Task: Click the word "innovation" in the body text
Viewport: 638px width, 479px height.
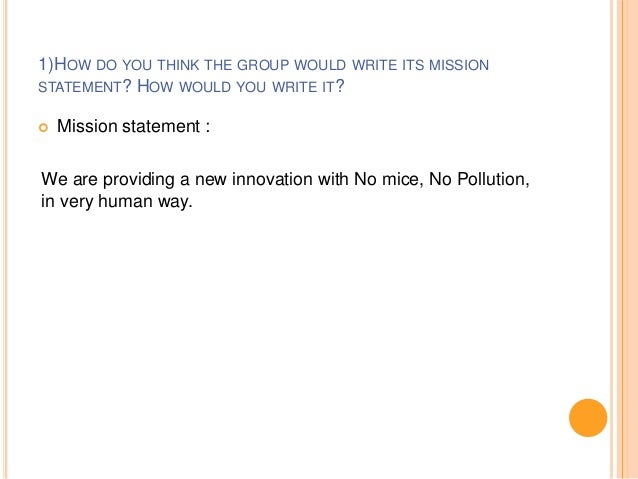Action: tap(272, 179)
